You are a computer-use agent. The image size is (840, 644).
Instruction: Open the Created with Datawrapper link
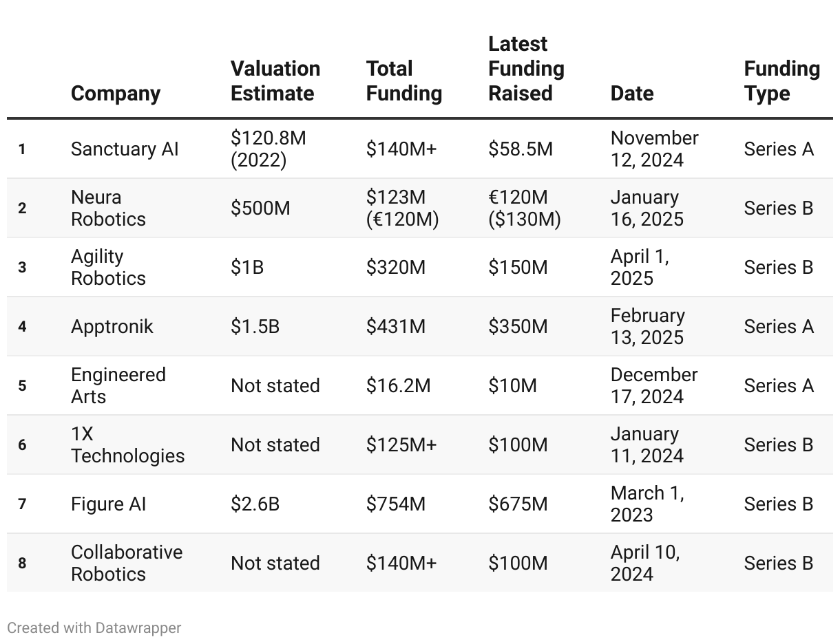[x=94, y=627]
